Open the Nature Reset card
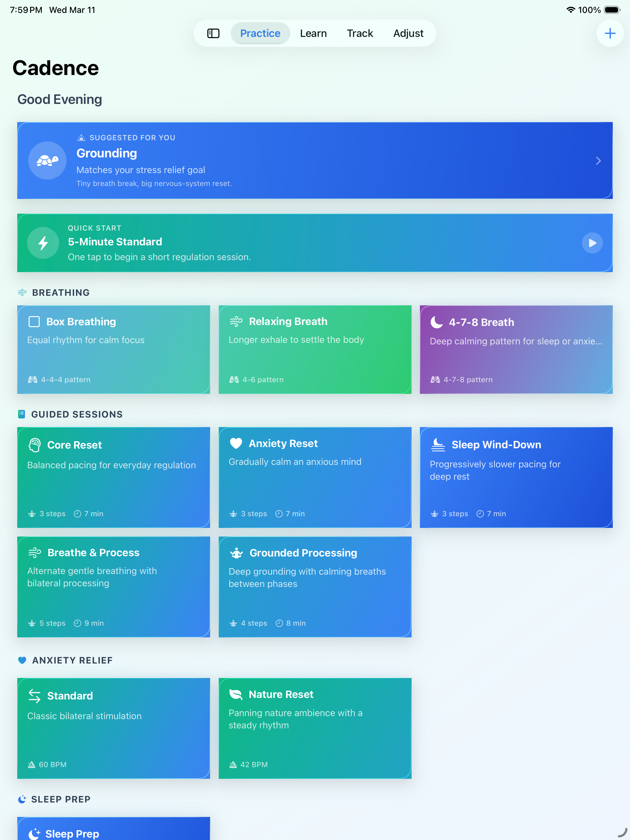 point(315,728)
